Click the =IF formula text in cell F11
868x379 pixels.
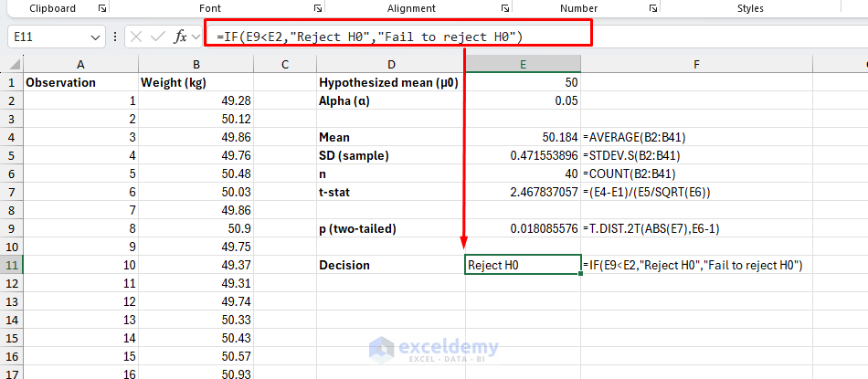pyautogui.click(x=696, y=265)
